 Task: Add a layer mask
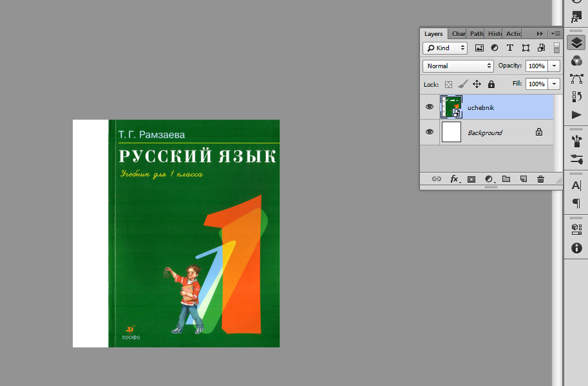click(471, 179)
